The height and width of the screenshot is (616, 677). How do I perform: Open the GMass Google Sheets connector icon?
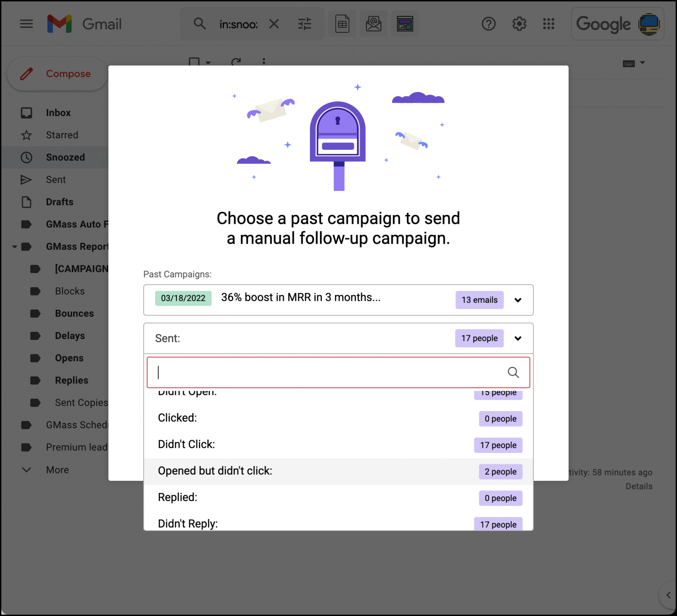coord(342,24)
